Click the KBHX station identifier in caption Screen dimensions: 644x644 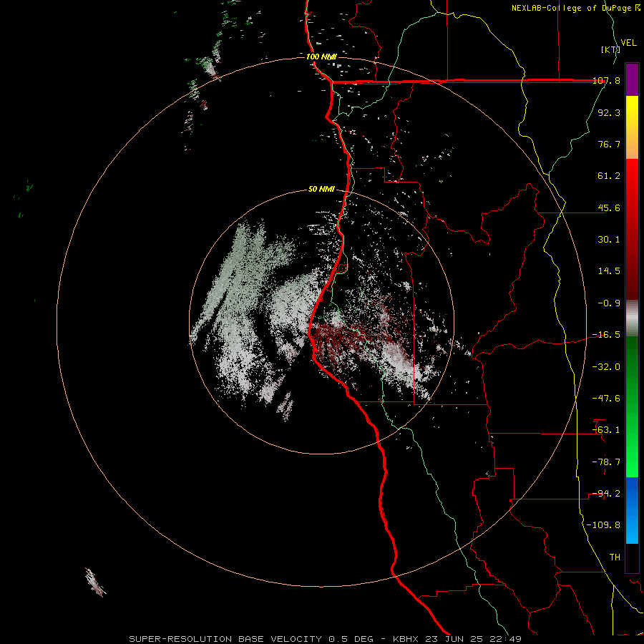click(409, 639)
